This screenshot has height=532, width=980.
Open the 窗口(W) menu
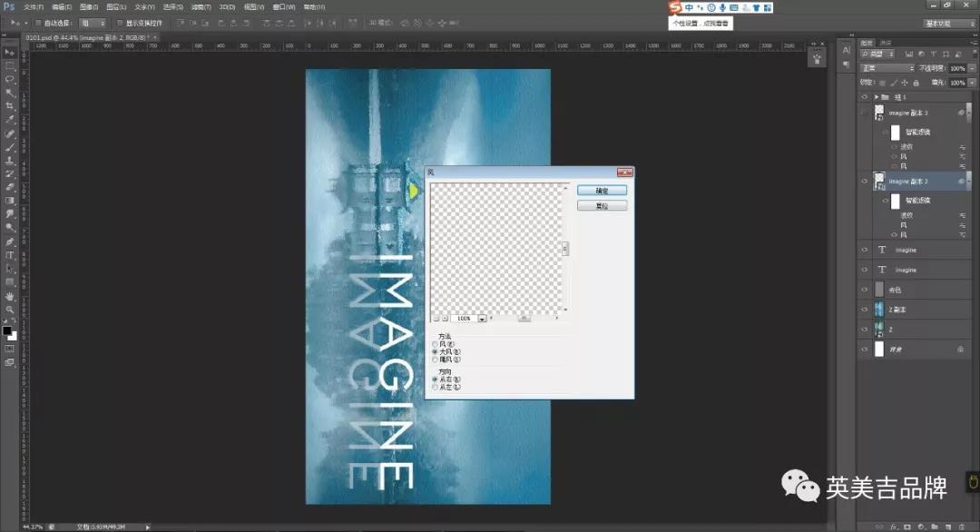[x=284, y=7]
